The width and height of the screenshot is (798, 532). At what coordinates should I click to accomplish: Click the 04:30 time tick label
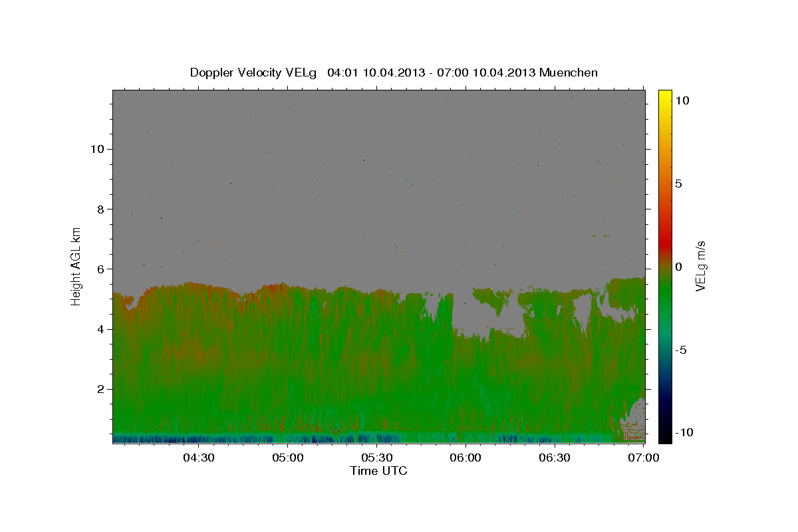[x=199, y=458]
